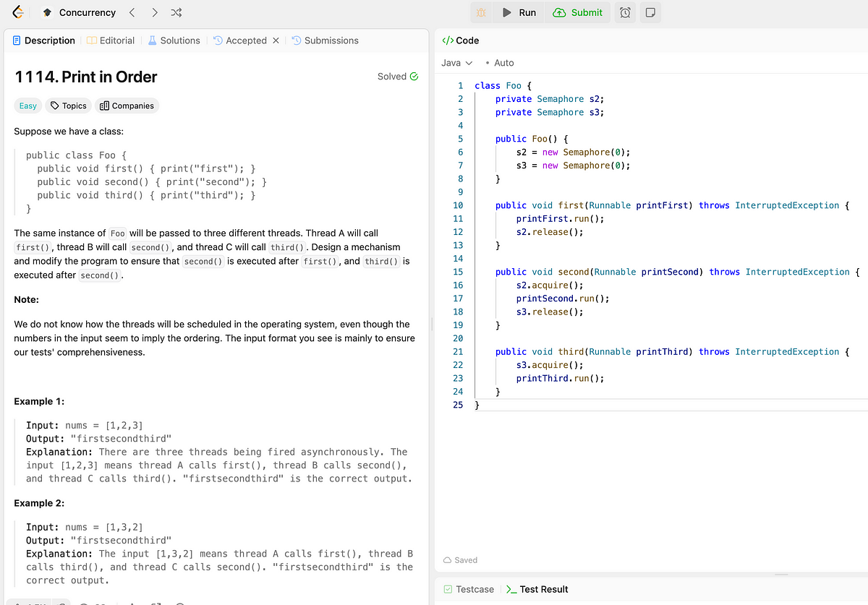This screenshot has width=868, height=605.
Task: Open the Accepted tab
Action: pos(240,40)
